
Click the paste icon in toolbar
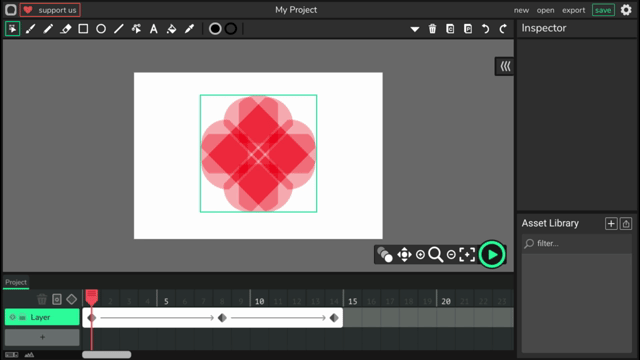468,29
